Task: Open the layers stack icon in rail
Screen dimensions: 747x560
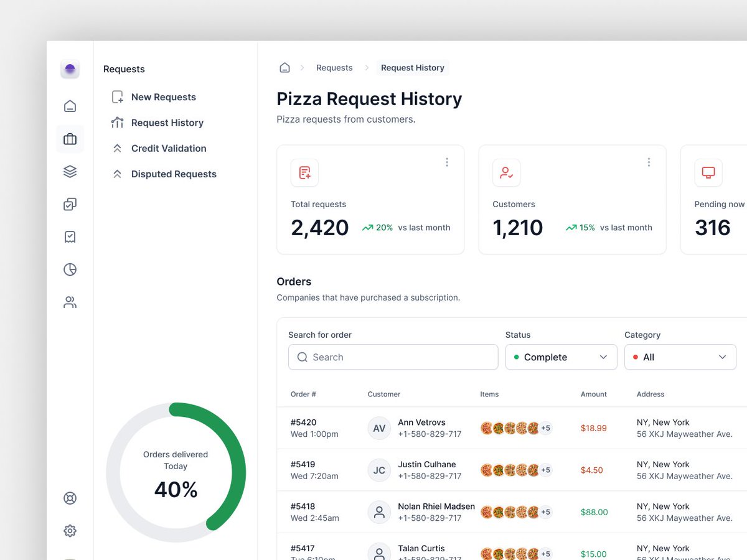Action: click(x=70, y=172)
